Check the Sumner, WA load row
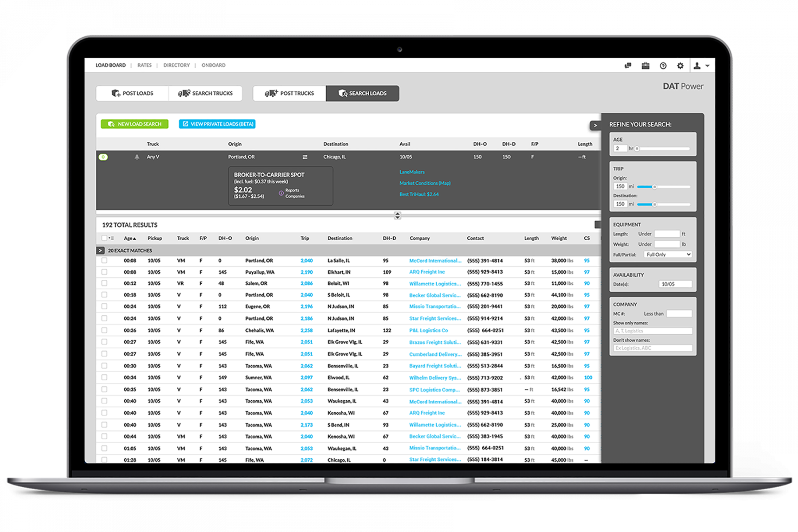 click(x=104, y=377)
